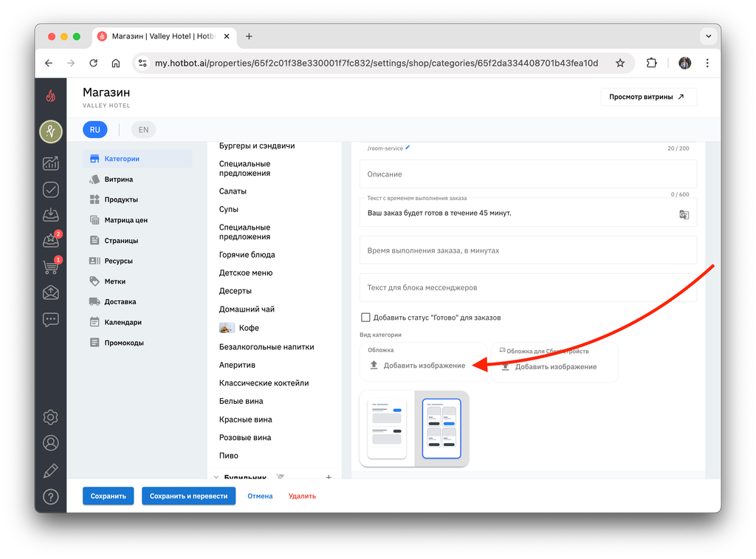Open the chat bubble icon in sidebar

tap(51, 319)
